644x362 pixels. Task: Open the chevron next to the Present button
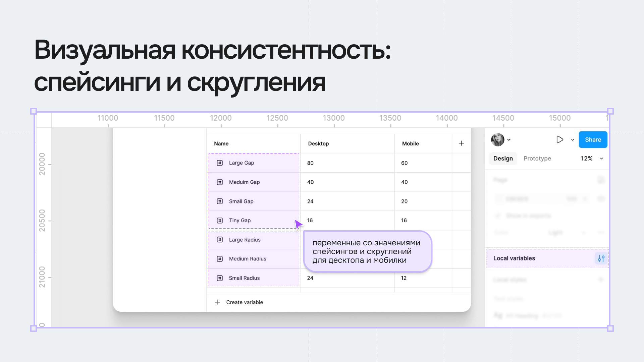click(x=572, y=140)
